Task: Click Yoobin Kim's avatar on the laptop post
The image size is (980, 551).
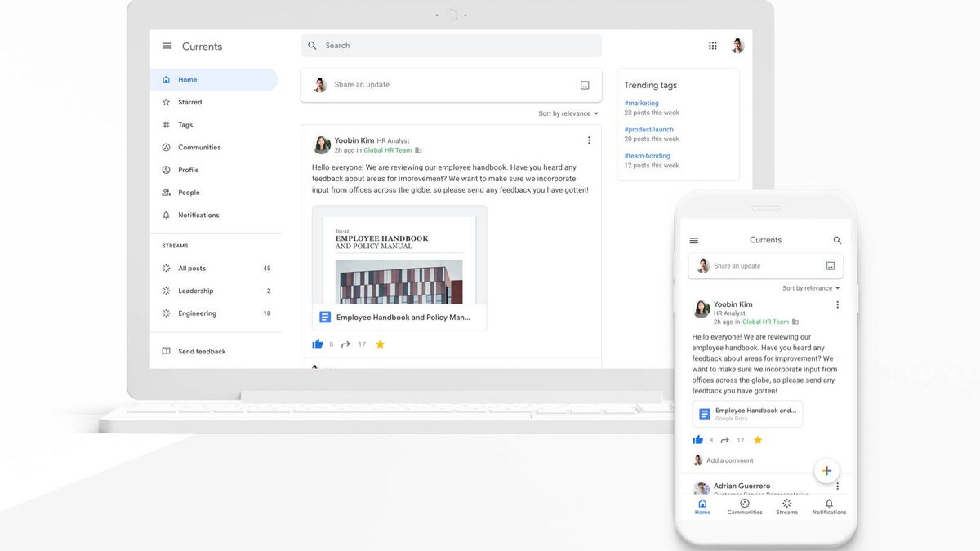Action: point(322,144)
